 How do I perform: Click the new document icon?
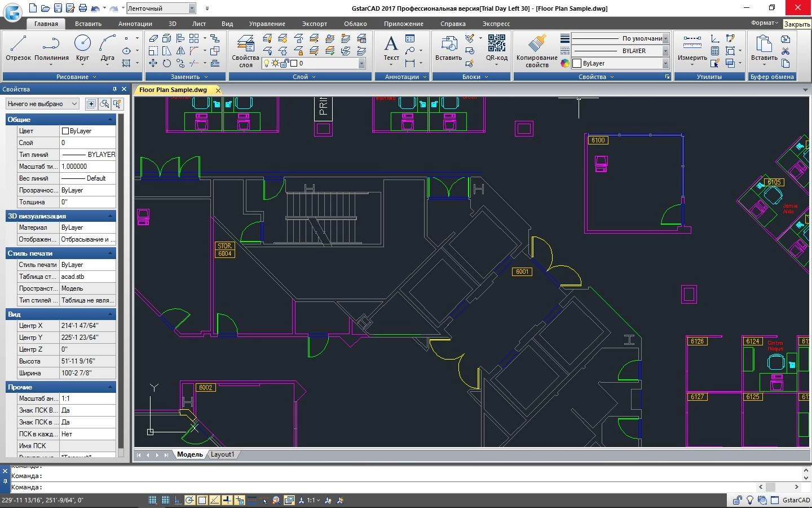click(33, 8)
